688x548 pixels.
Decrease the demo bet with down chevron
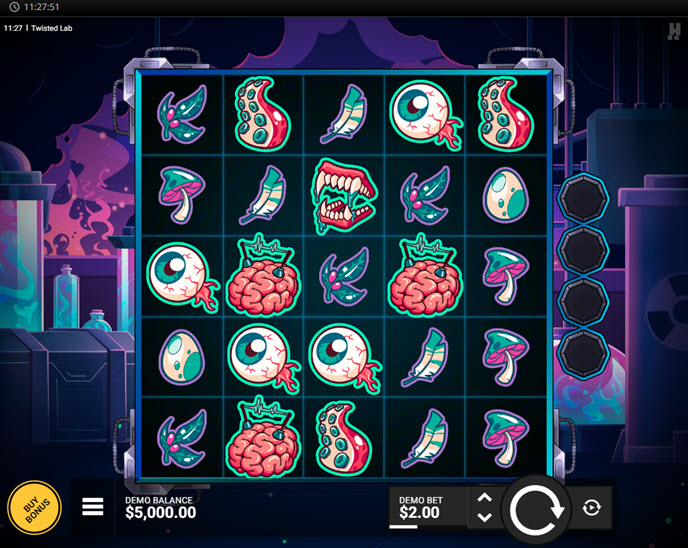point(484,517)
